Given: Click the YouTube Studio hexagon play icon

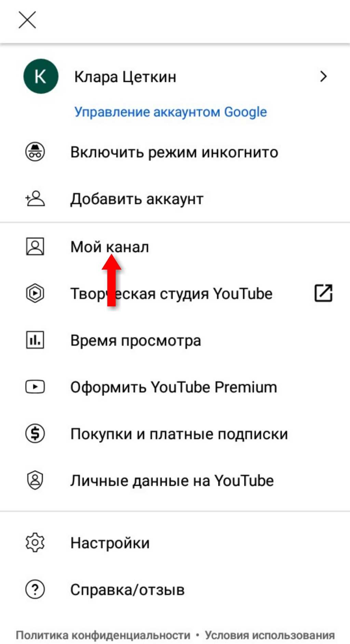Looking at the screenshot, I should [x=35, y=293].
